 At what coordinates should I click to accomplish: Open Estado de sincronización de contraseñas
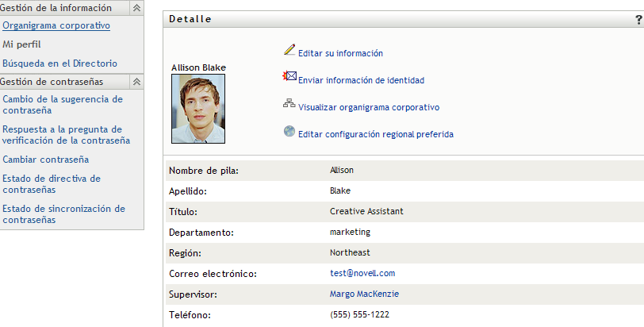63,214
